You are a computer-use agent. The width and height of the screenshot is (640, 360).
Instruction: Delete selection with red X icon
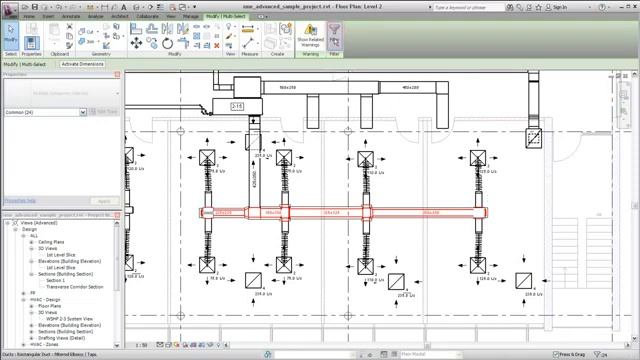click(217, 45)
